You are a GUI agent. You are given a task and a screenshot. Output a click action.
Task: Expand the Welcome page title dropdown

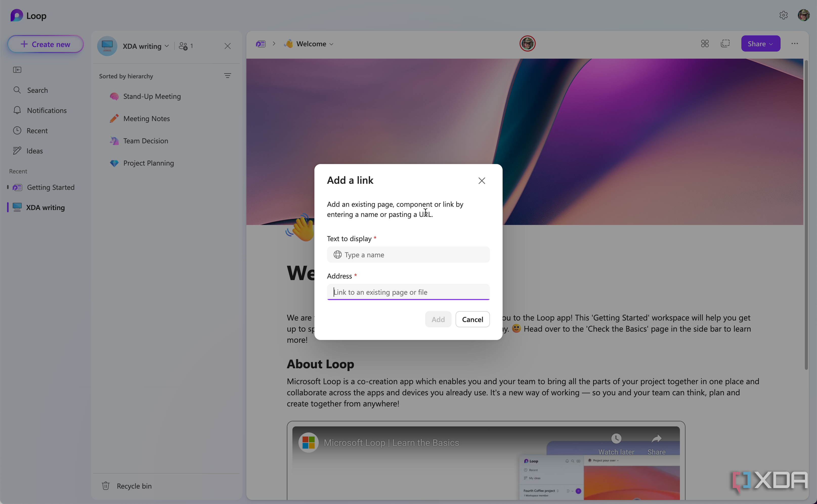[331, 44]
